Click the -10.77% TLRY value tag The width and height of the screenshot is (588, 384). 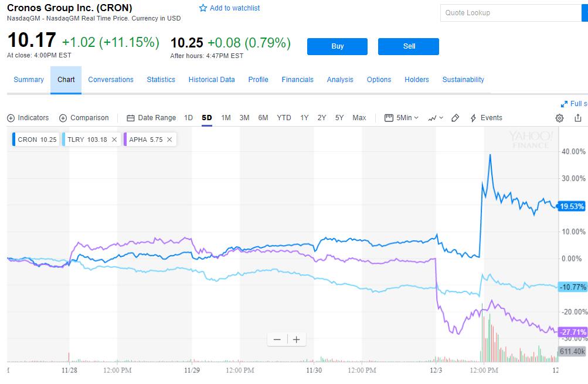tap(572, 287)
